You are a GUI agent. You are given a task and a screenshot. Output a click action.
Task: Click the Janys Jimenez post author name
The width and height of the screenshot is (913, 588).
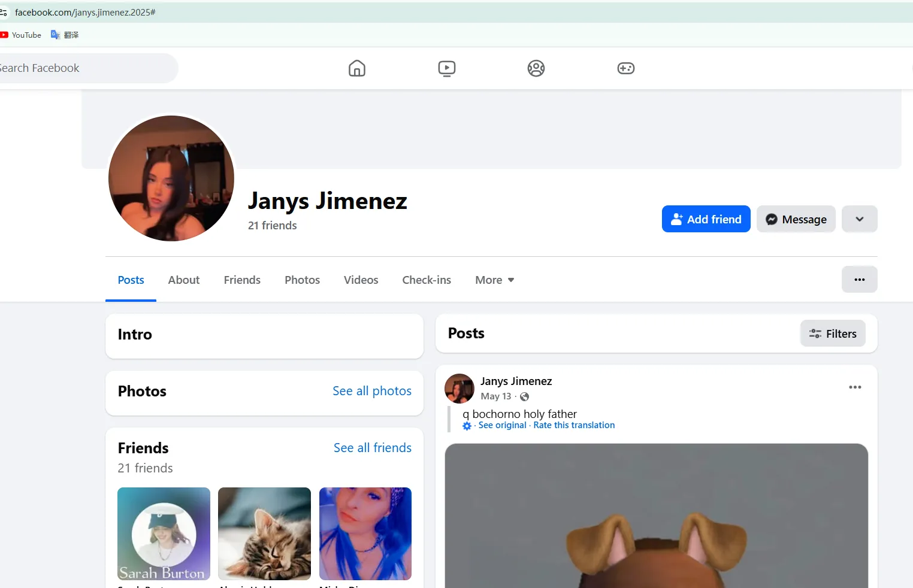click(516, 381)
